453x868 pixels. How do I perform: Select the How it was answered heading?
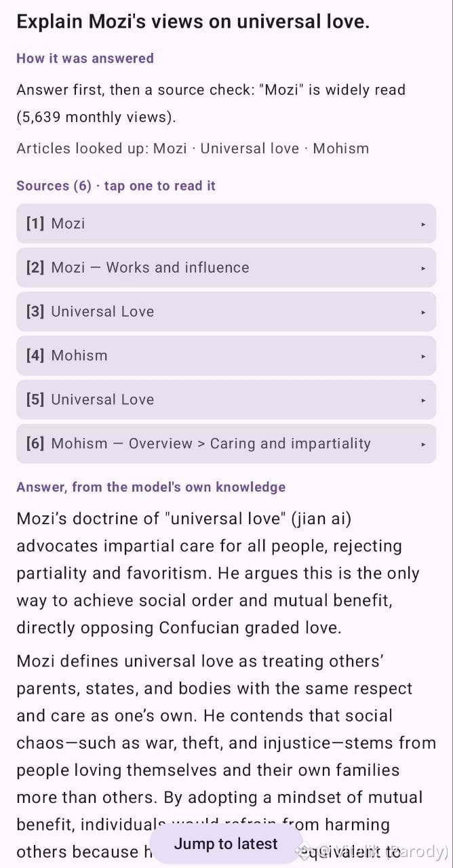(x=85, y=58)
